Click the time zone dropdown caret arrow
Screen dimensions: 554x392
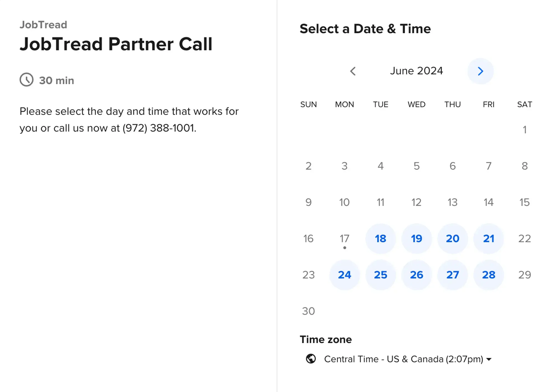489,359
